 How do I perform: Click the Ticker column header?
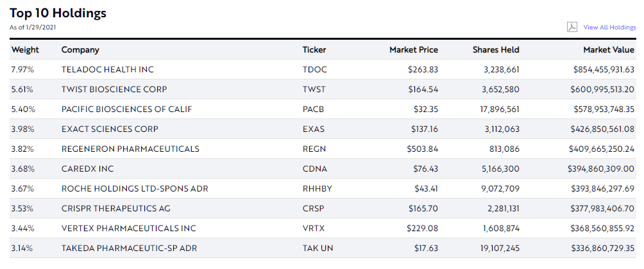click(314, 50)
